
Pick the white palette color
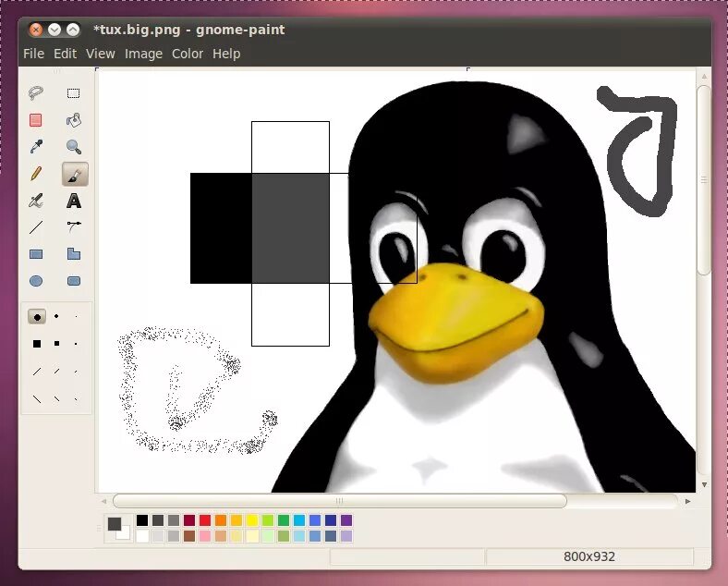(x=142, y=536)
